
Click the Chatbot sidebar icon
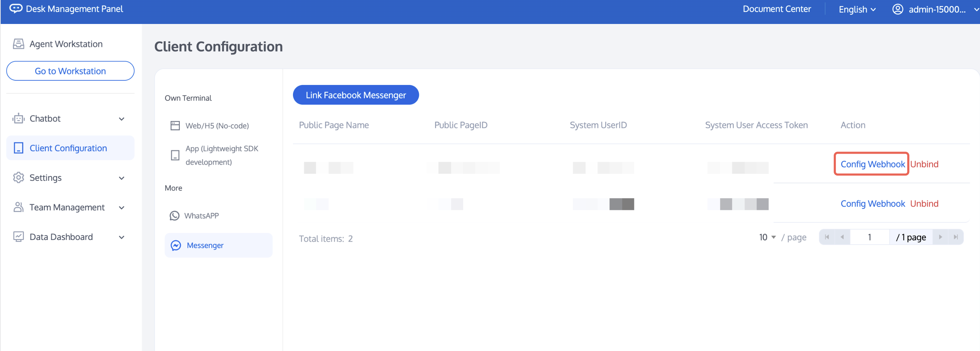pyautogui.click(x=18, y=118)
